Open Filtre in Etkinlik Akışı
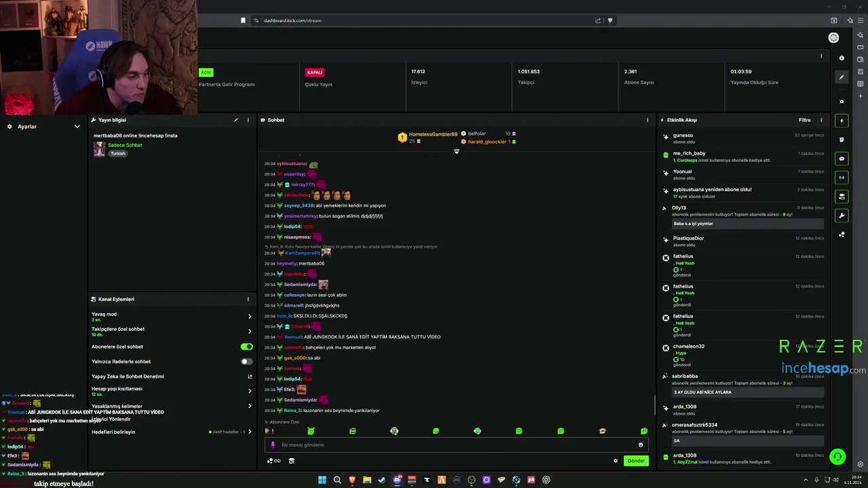The height and width of the screenshot is (488, 868). click(x=804, y=120)
